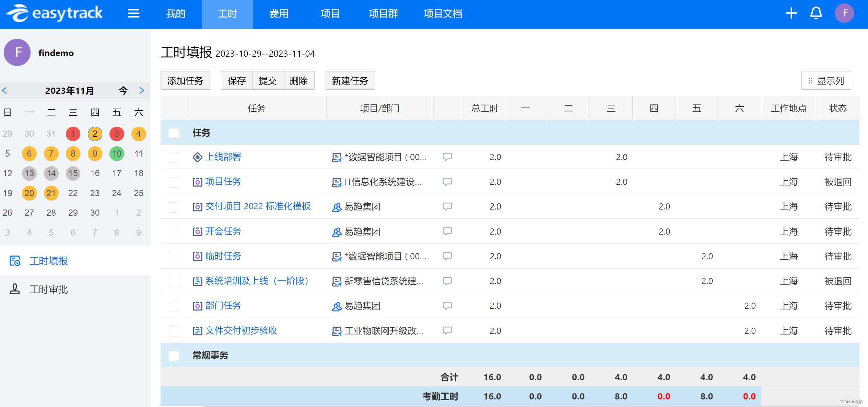The height and width of the screenshot is (407, 868).
Task: Open comment icon for 项目任务 row
Action: coord(447,182)
